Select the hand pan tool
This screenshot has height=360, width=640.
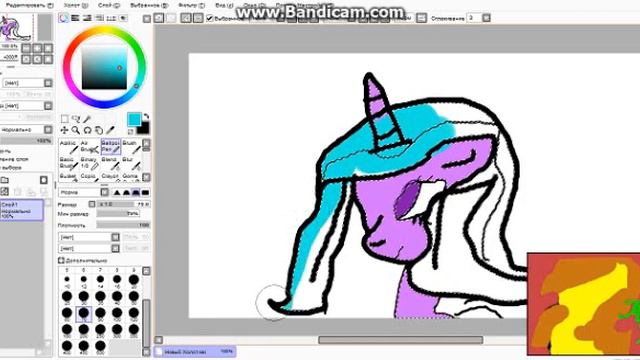pyautogui.click(x=99, y=130)
